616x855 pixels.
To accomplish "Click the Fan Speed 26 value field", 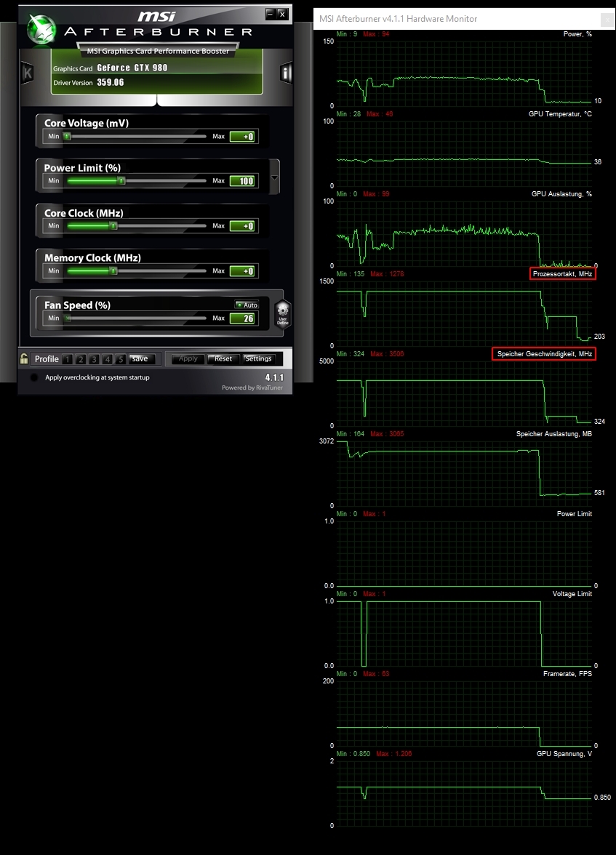I will pos(242,318).
